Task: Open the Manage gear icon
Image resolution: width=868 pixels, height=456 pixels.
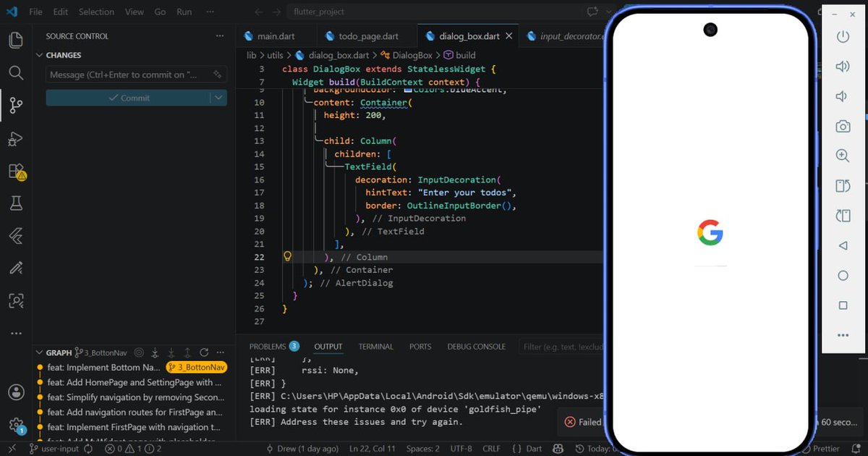Action: point(16,425)
